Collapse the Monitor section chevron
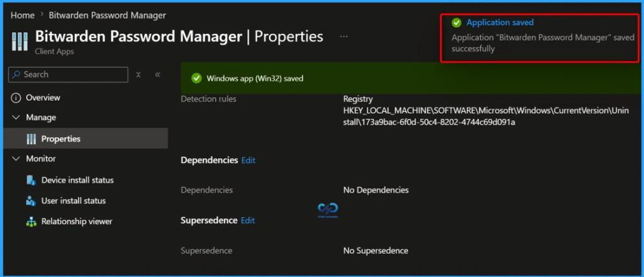 16,159
